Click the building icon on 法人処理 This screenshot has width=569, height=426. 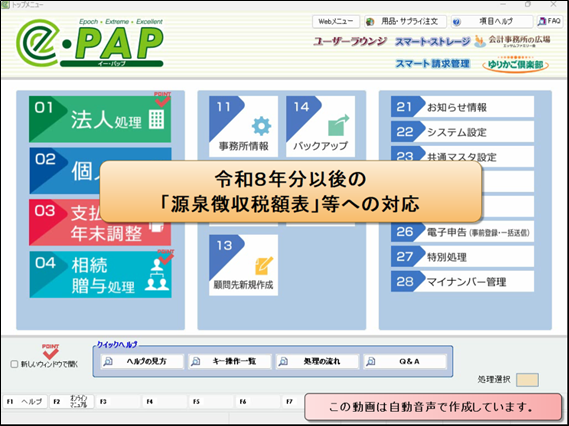pyautogui.click(x=156, y=119)
